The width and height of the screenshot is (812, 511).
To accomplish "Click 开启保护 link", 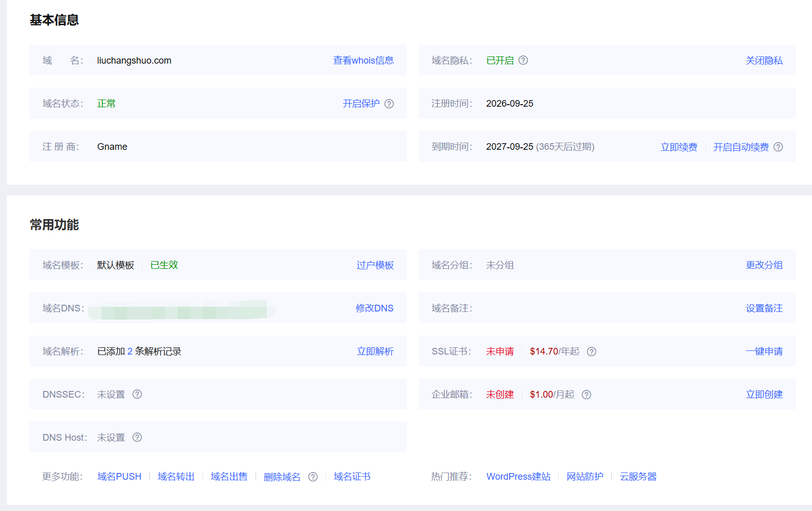I will click(361, 103).
